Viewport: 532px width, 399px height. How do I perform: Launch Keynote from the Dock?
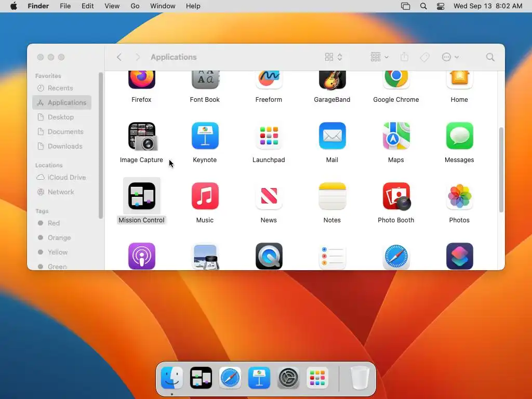[x=259, y=378]
